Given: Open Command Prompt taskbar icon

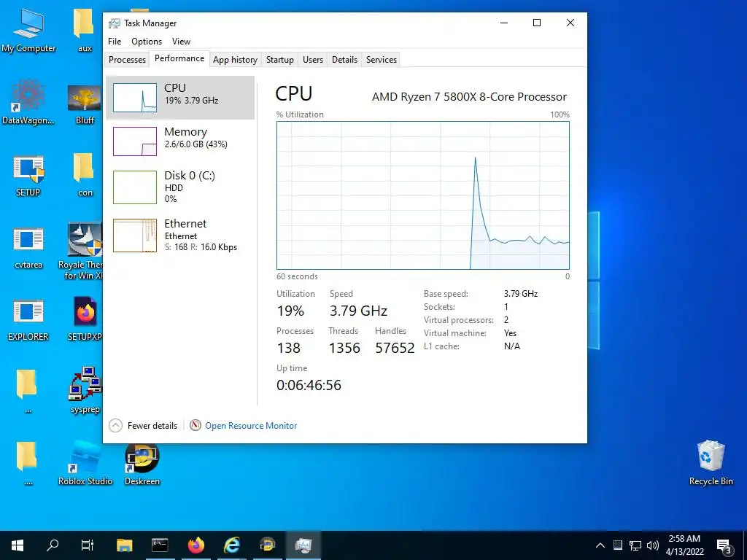Looking at the screenshot, I should [160, 545].
